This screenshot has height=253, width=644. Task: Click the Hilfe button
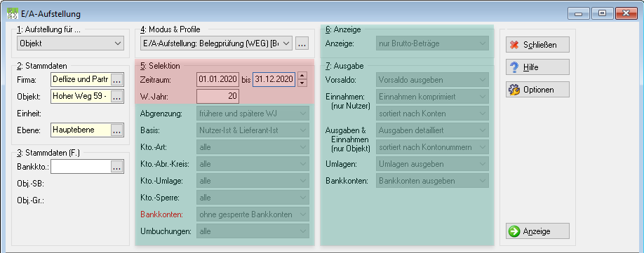(537, 67)
